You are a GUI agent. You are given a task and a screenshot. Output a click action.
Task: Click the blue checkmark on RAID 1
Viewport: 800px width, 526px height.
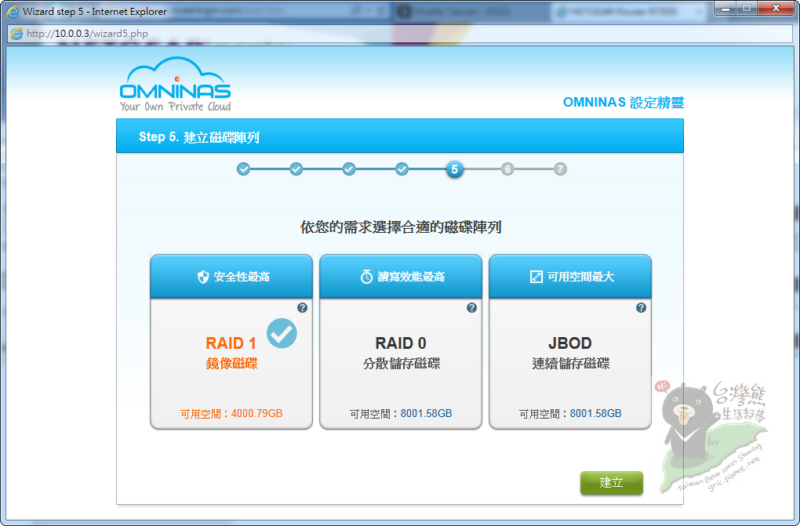(282, 333)
